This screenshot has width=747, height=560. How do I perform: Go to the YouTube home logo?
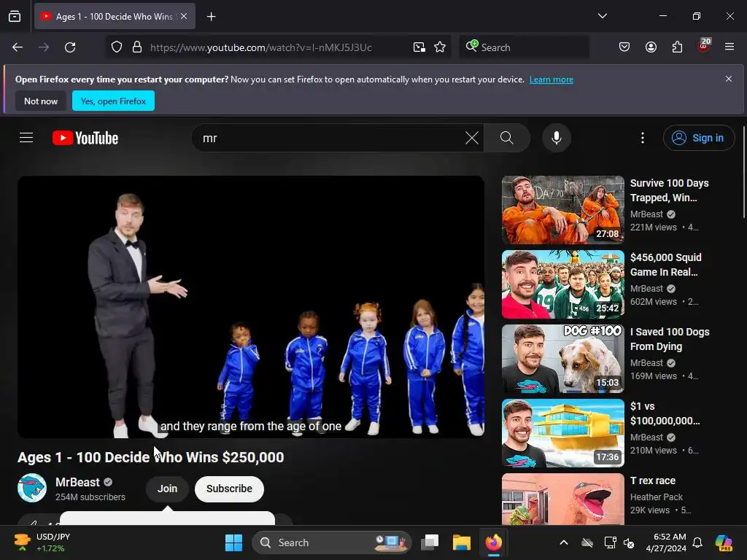point(85,138)
